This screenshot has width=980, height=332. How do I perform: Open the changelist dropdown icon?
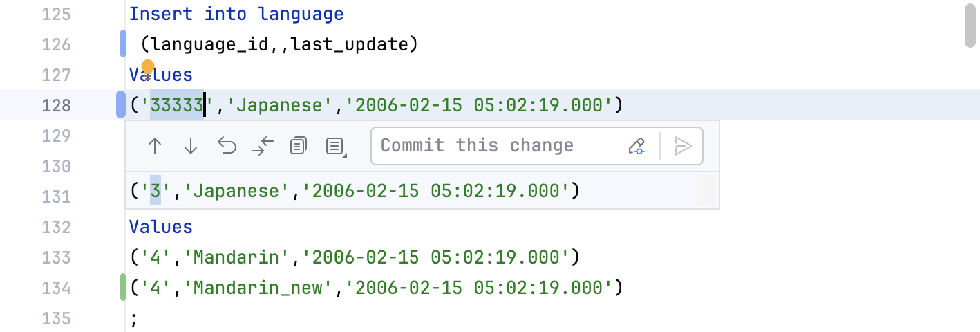tap(336, 146)
